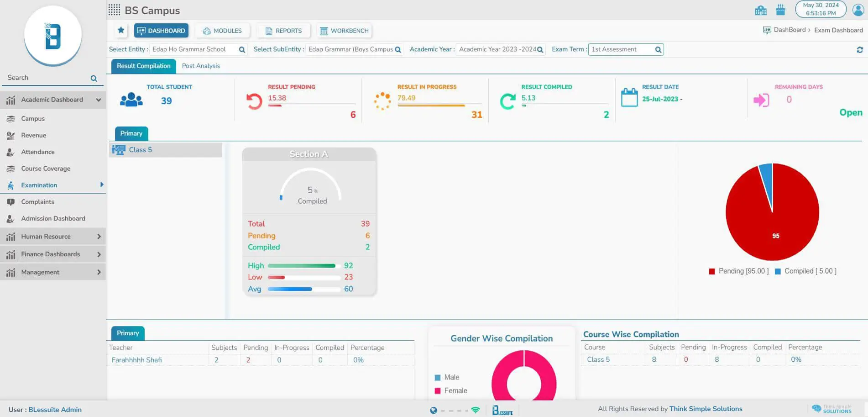Viewport: 868px width, 417px height.
Task: Click the favorites star icon
Action: 121,30
